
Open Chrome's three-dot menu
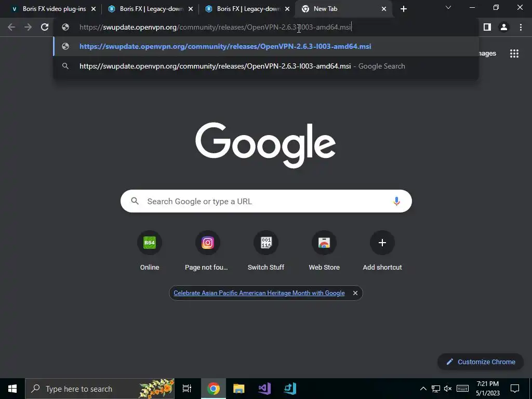(521, 27)
